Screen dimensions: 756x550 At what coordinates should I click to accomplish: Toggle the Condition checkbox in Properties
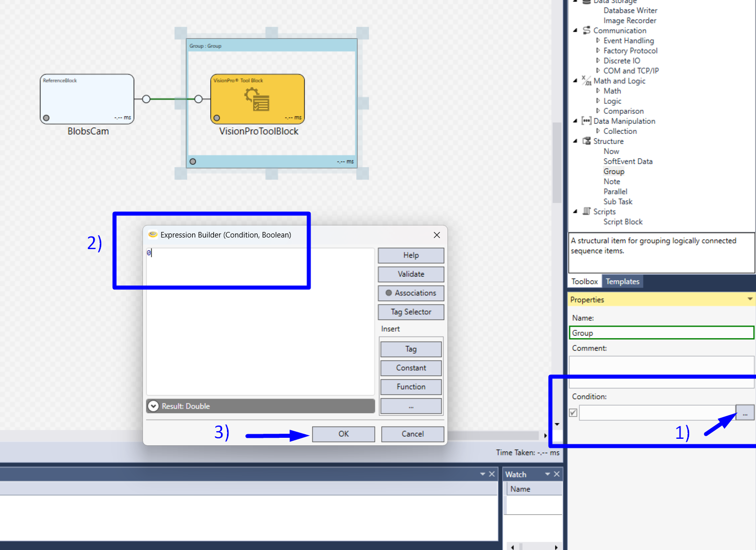[573, 413]
